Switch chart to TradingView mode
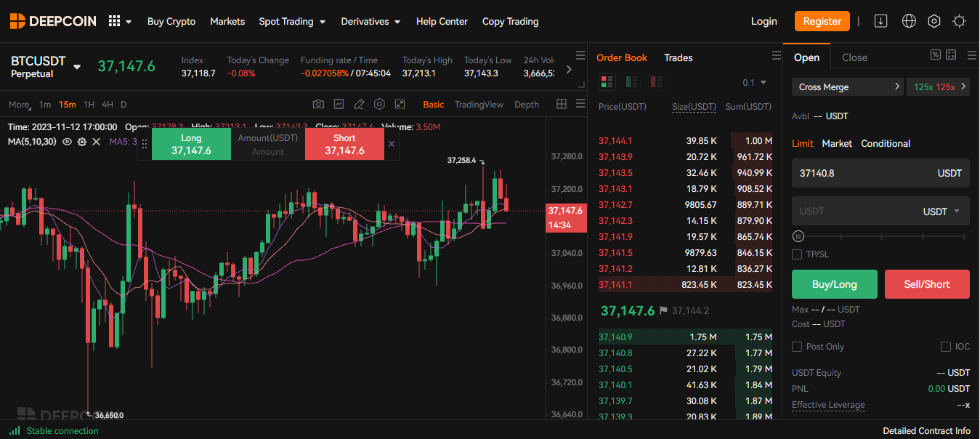The height and width of the screenshot is (439, 980). coord(479,105)
